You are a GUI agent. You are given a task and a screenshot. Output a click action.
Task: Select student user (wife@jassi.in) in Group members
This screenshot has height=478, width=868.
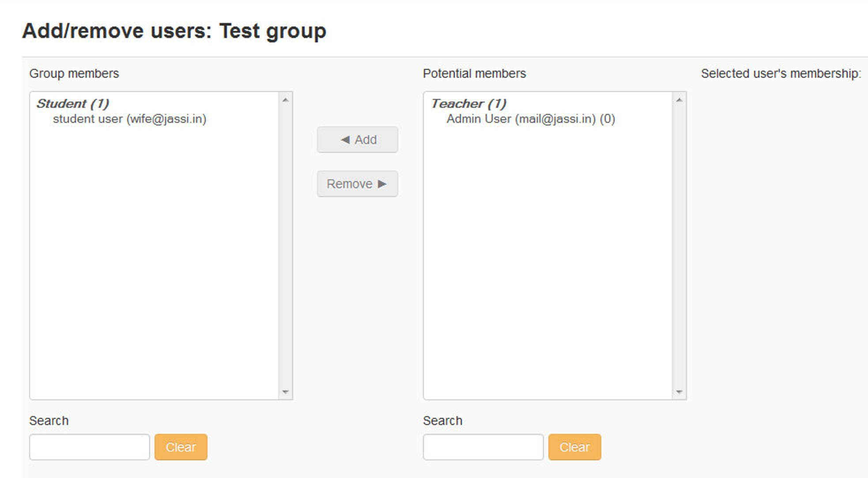tap(130, 118)
